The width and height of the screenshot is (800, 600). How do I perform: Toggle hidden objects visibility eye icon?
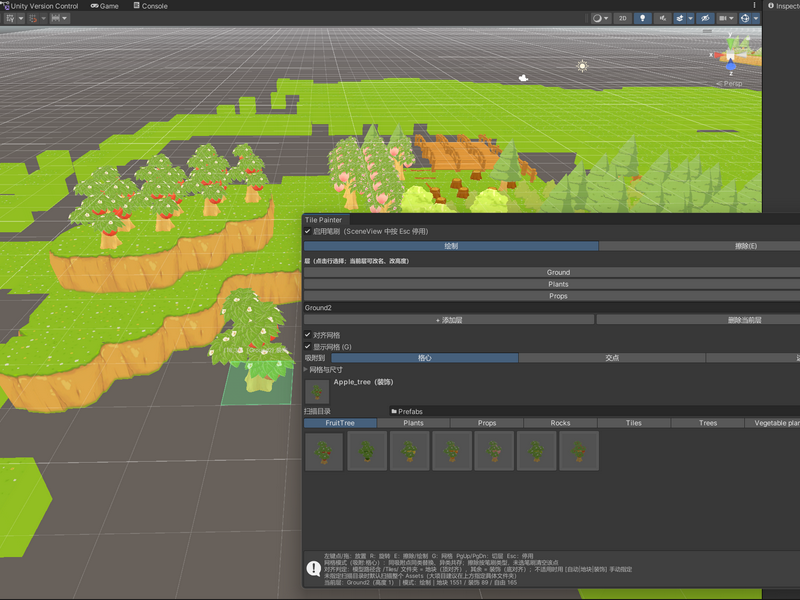[705, 18]
